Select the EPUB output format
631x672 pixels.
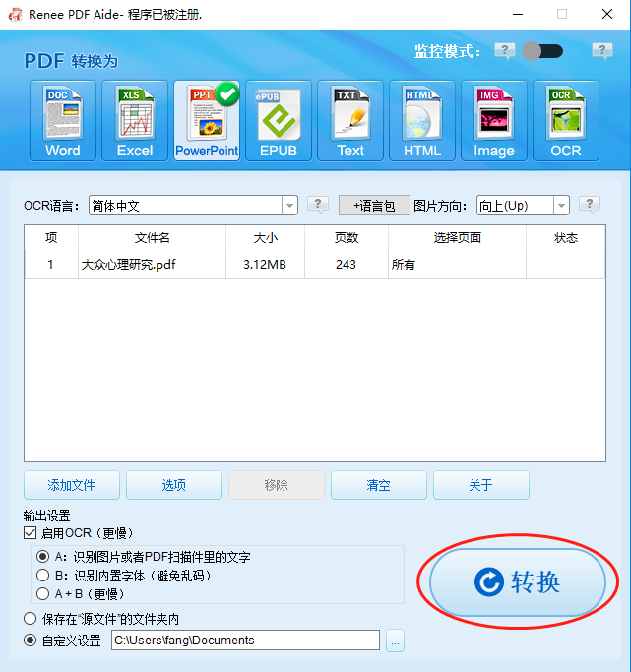click(279, 121)
